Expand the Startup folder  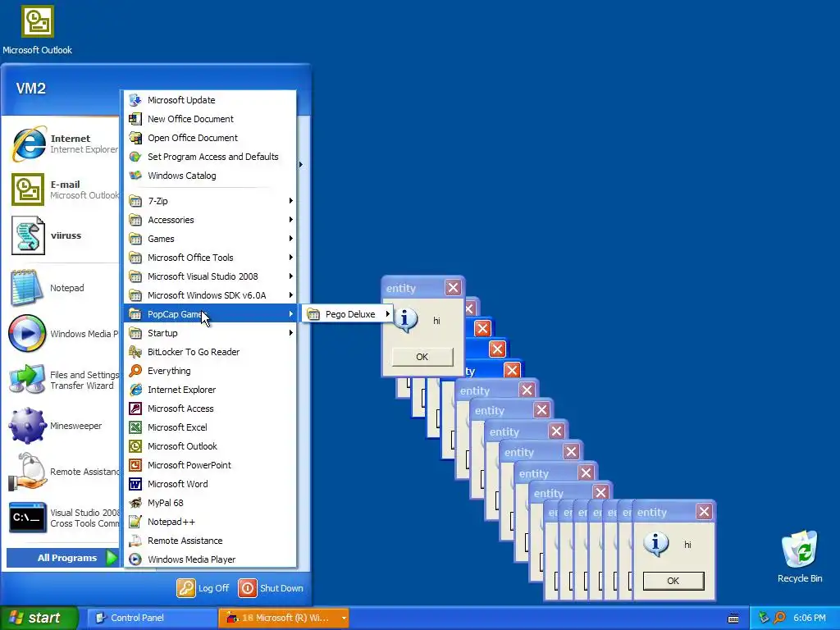click(x=210, y=333)
